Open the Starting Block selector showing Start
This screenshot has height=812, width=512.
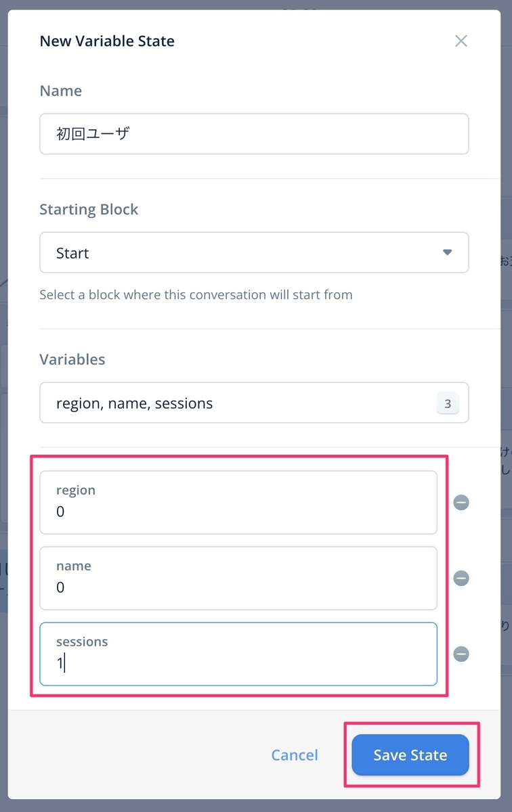(254, 253)
